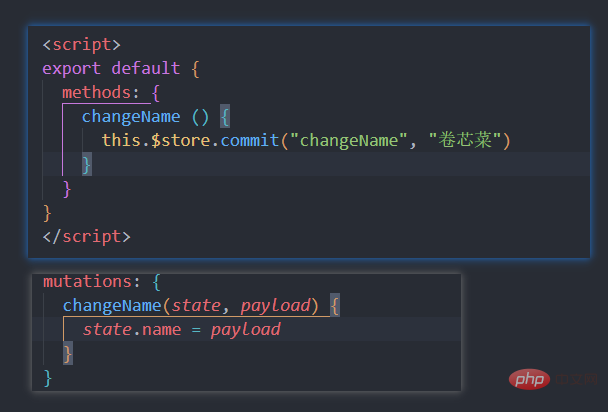
Task: Click the "changeName" string argument in commit
Action: (x=345, y=141)
